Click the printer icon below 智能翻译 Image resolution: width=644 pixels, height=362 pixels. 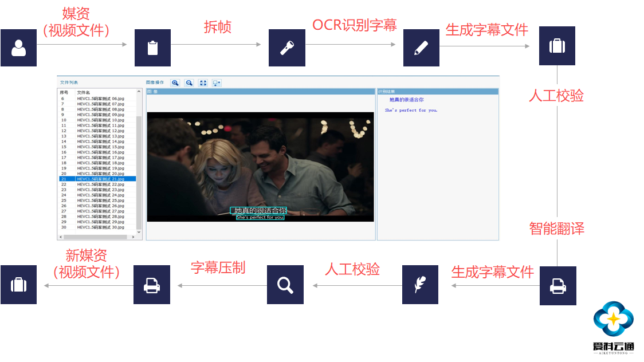(x=557, y=286)
